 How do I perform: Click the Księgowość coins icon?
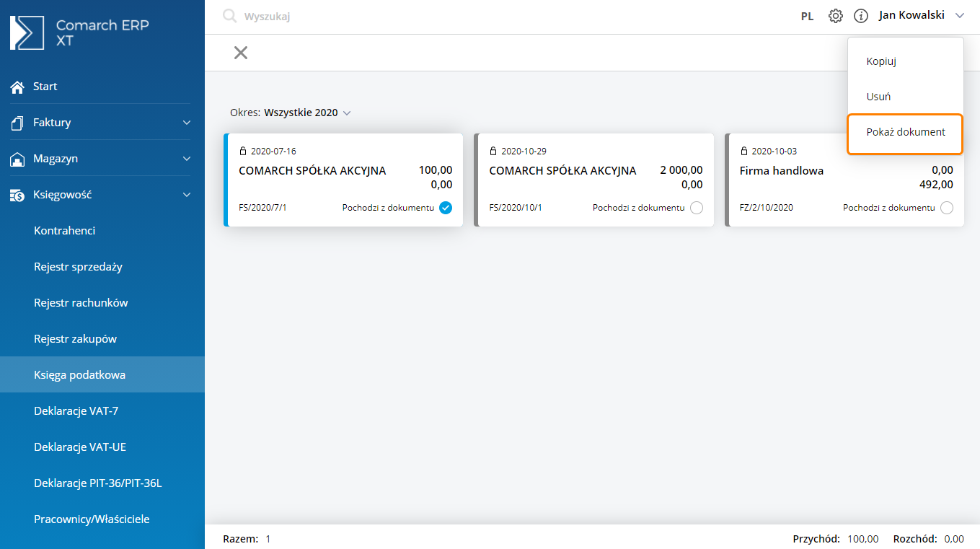(x=17, y=195)
